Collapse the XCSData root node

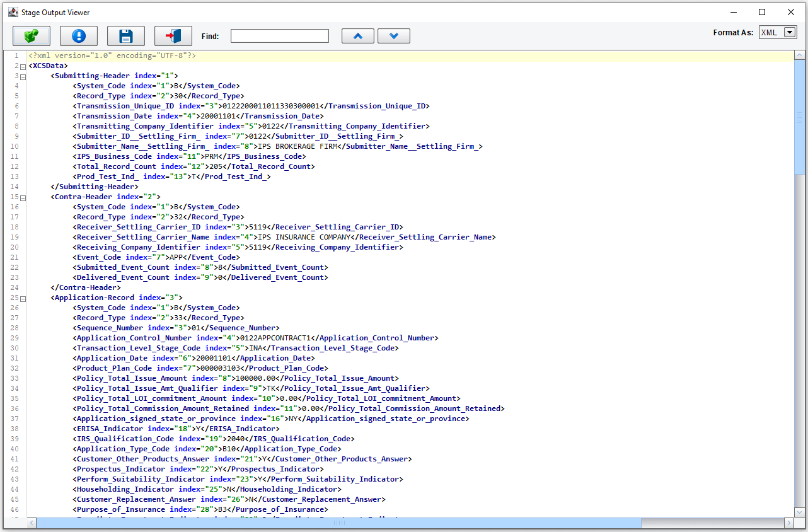tap(23, 66)
